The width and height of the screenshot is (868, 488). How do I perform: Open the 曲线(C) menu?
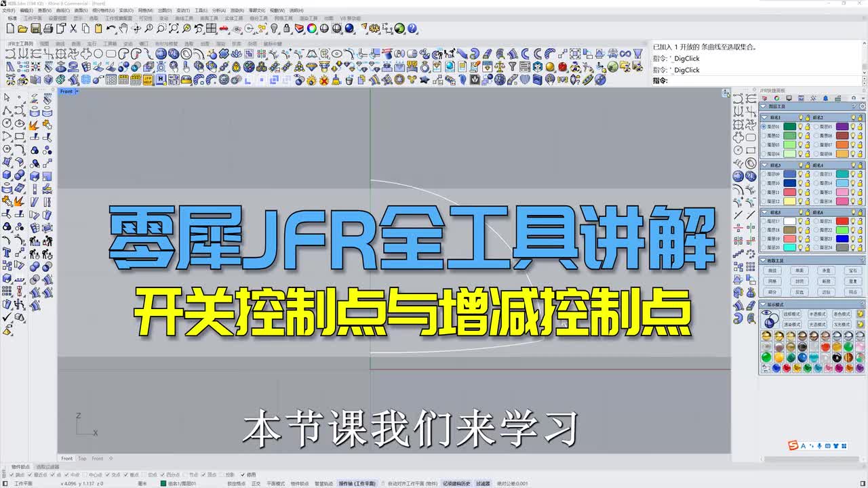tap(62, 11)
